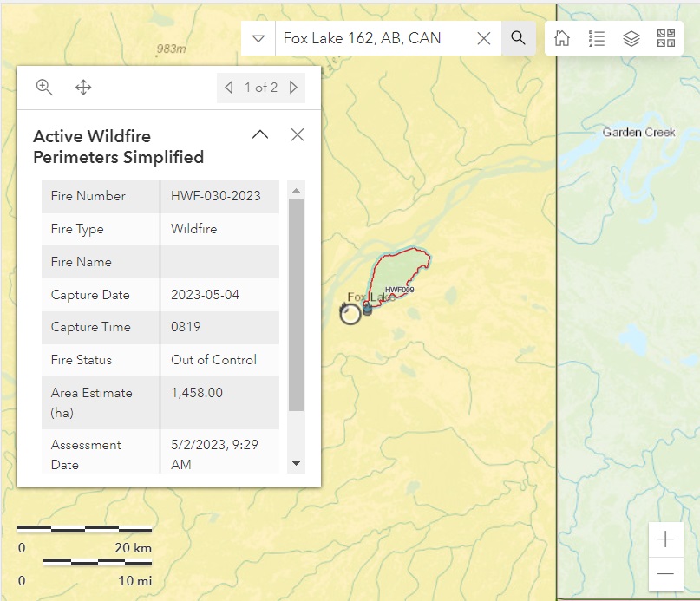The width and height of the screenshot is (700, 601).
Task: Zoom in with the plus button
Action: [x=665, y=539]
